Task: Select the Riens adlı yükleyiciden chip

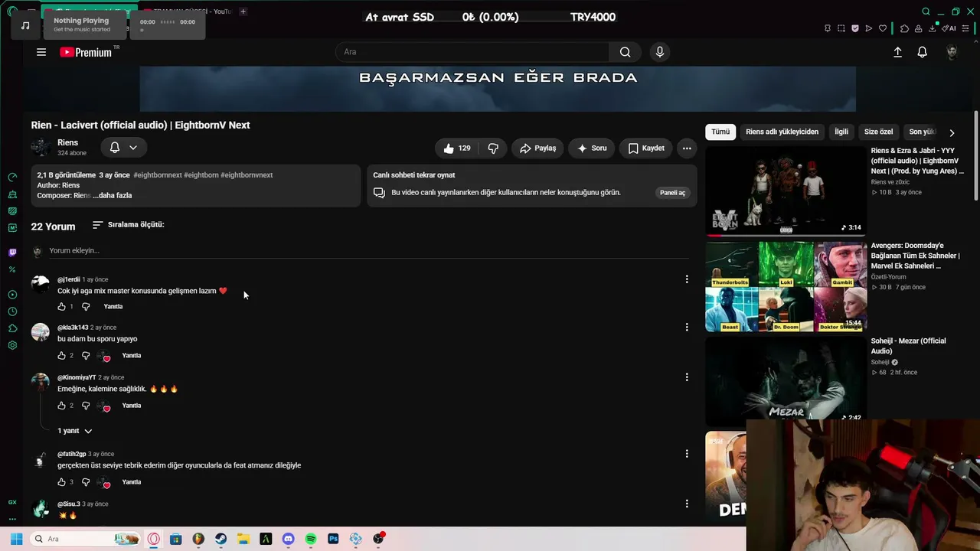Action: point(782,132)
